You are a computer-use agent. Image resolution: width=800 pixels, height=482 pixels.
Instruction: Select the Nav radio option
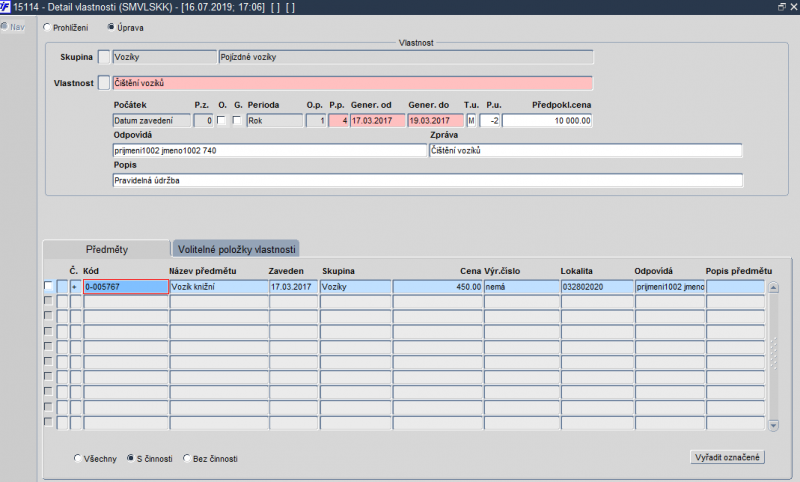4,27
